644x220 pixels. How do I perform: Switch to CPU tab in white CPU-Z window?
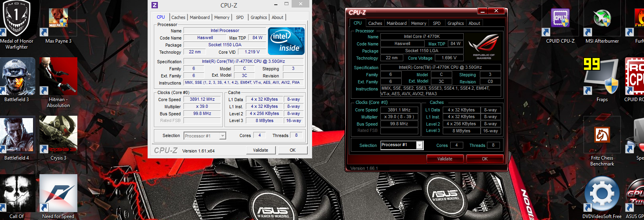click(161, 17)
